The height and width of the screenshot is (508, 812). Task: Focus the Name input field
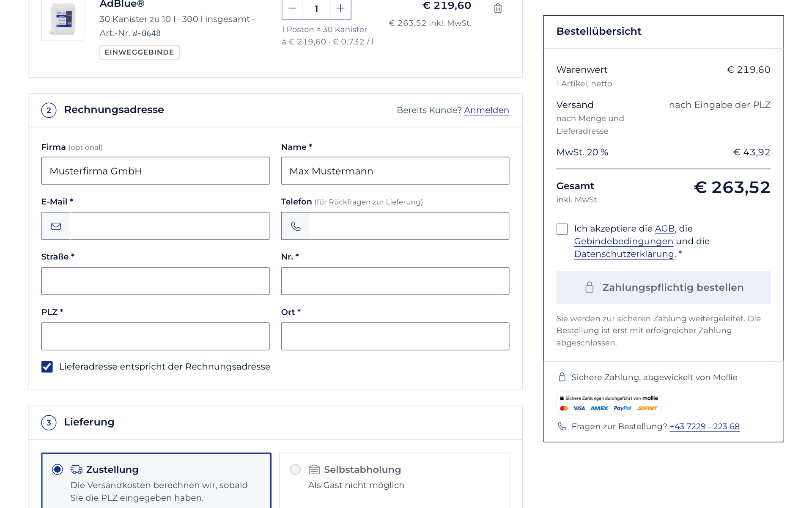point(395,171)
